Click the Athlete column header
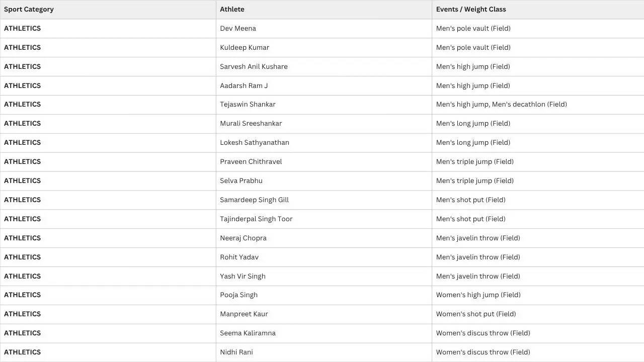Viewport: 644px width, 362px height. [324, 10]
